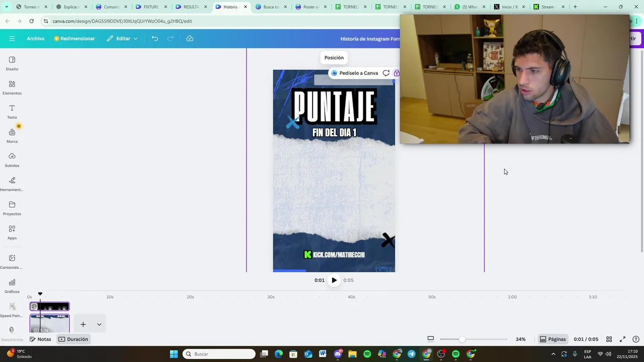Click the lock icon above canvas
Image resolution: width=644 pixels, height=362 pixels.
click(x=397, y=73)
